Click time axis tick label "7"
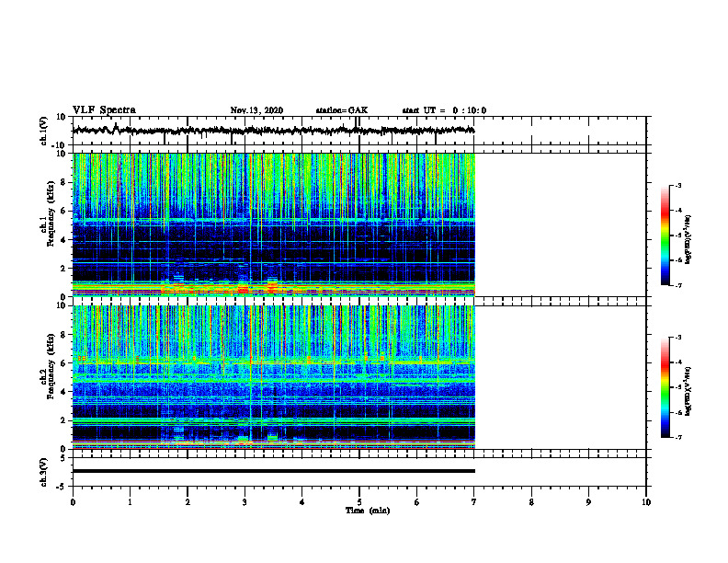This screenshot has width=728, height=563. coord(474,502)
